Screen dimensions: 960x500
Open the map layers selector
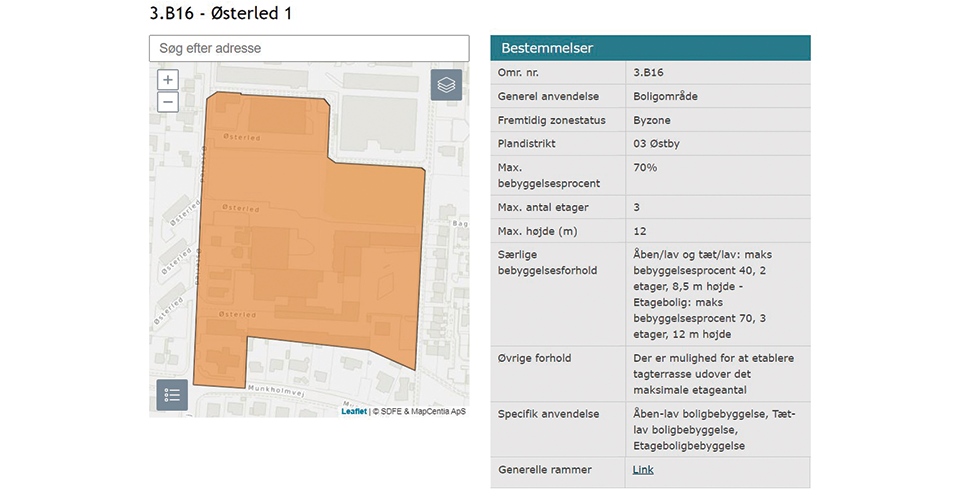(446, 84)
